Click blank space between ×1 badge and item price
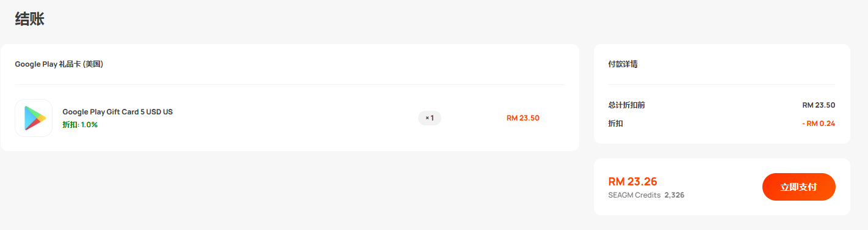 click(x=474, y=118)
